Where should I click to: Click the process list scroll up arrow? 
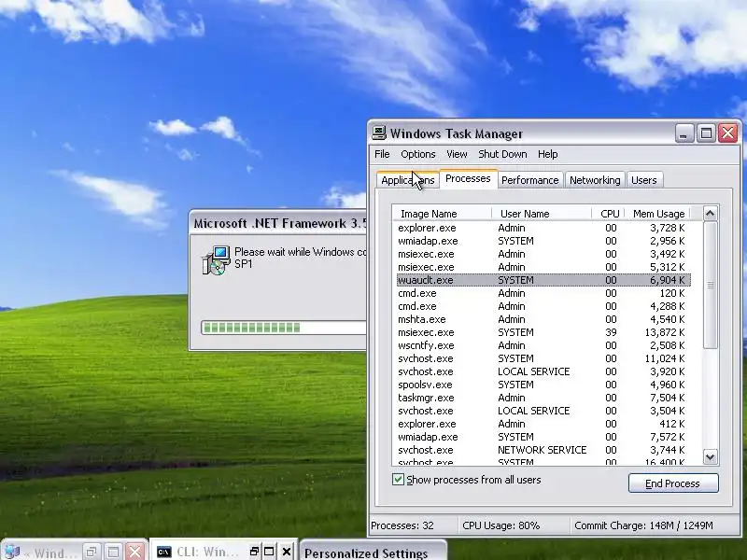[x=710, y=213]
